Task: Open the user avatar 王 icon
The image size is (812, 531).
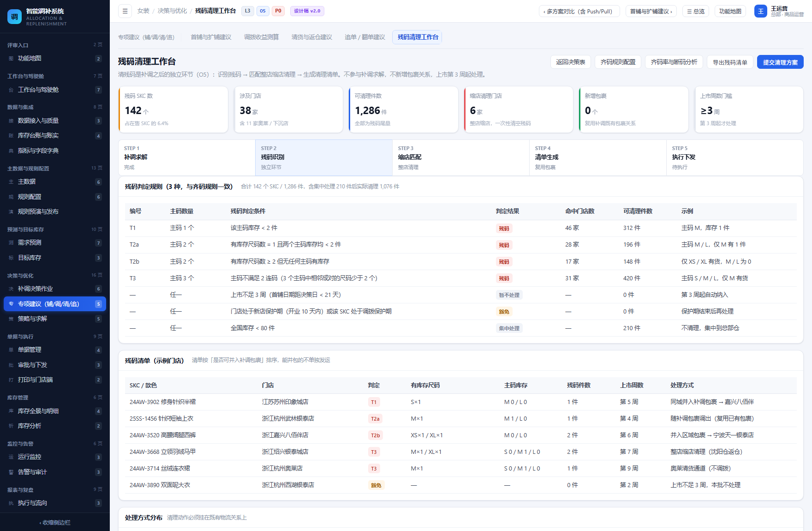Action: tap(761, 11)
